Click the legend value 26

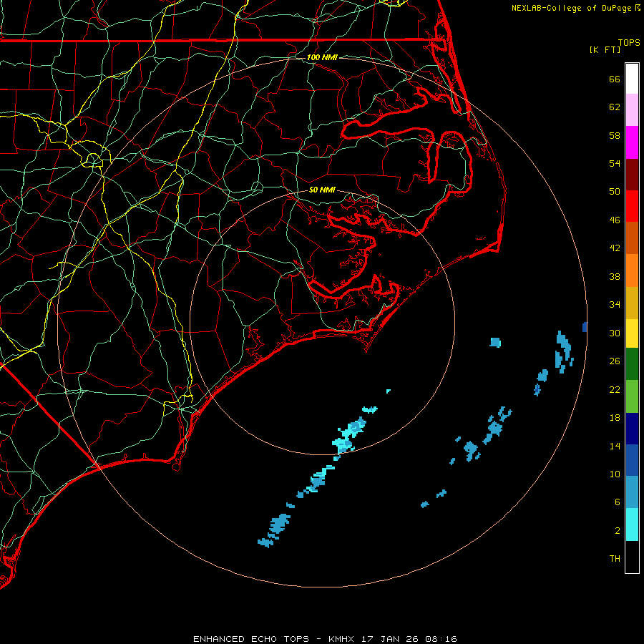(x=615, y=361)
